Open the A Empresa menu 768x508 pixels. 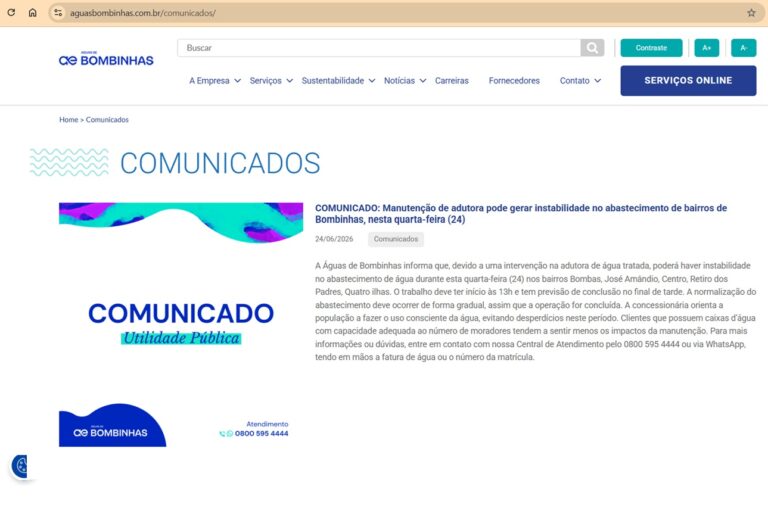click(x=209, y=81)
